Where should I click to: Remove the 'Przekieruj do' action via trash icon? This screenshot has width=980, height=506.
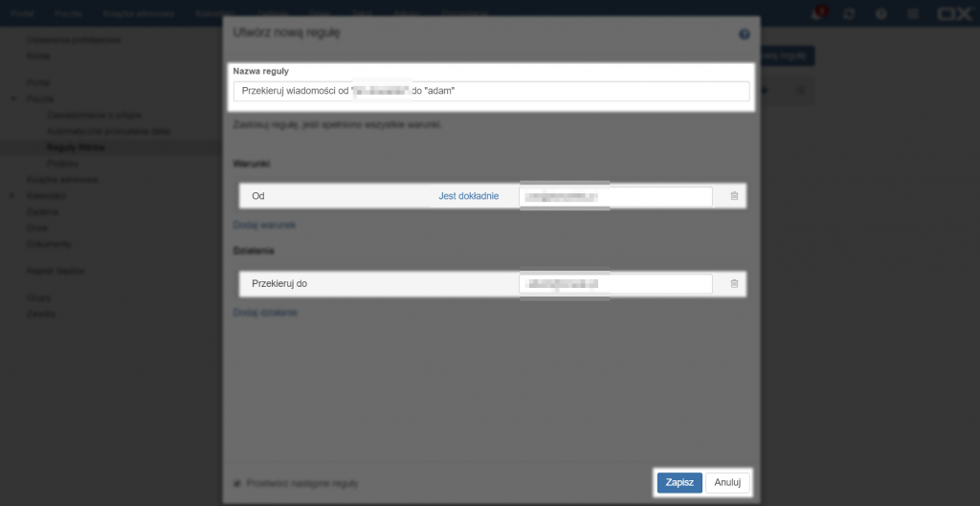(734, 284)
